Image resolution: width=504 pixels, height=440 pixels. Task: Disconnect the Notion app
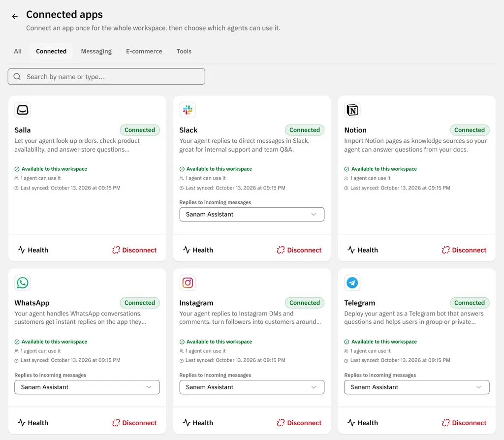464,250
